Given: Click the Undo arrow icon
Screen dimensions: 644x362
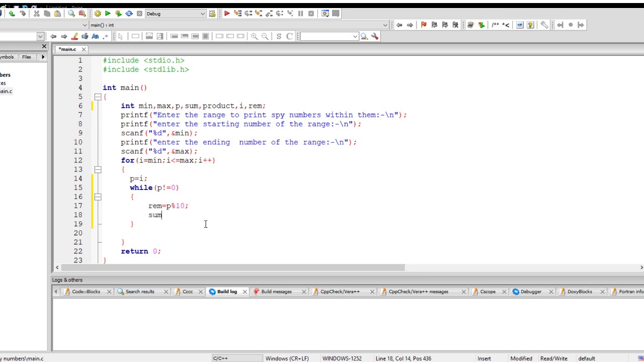Looking at the screenshot, I should coord(12,14).
